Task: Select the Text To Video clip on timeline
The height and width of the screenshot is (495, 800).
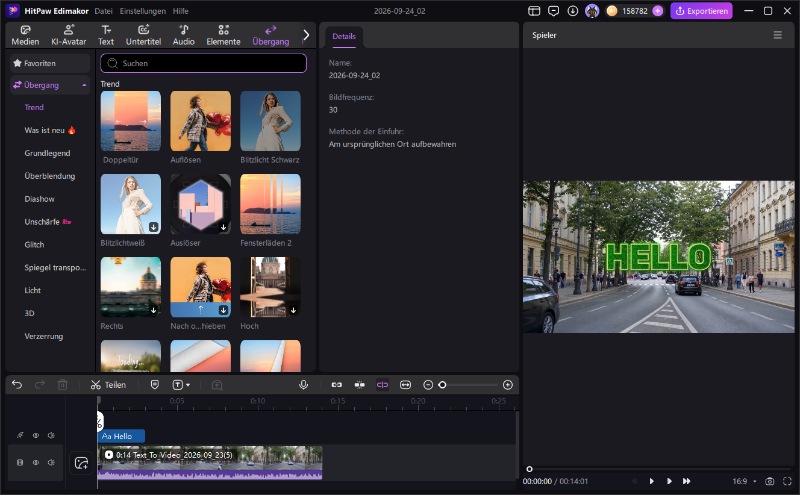Action: 210,462
